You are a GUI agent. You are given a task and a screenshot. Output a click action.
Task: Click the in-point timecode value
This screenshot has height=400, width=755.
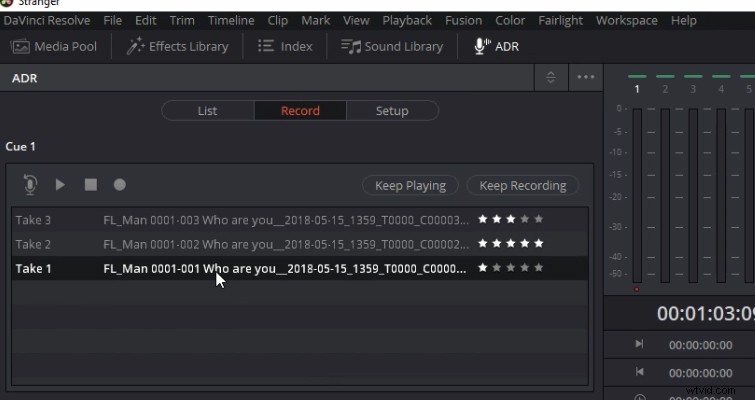tap(700, 345)
